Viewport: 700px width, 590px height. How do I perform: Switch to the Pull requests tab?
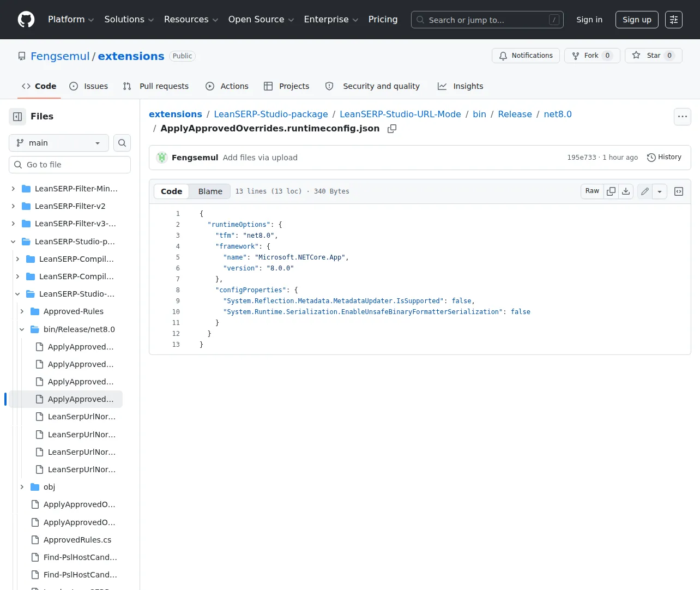pyautogui.click(x=156, y=86)
